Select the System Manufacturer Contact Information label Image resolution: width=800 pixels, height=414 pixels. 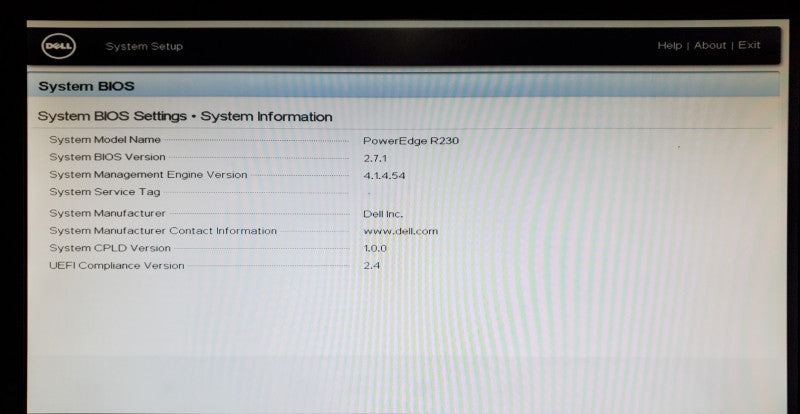tap(163, 231)
